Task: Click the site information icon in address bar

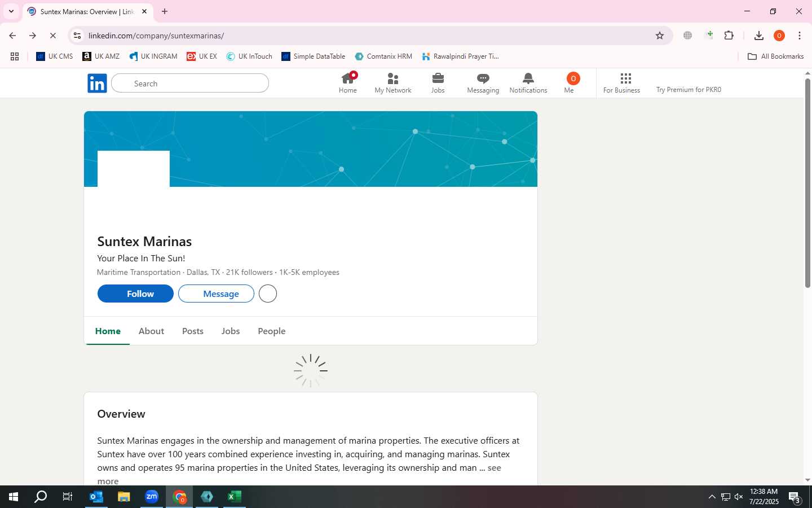Action: (77, 36)
